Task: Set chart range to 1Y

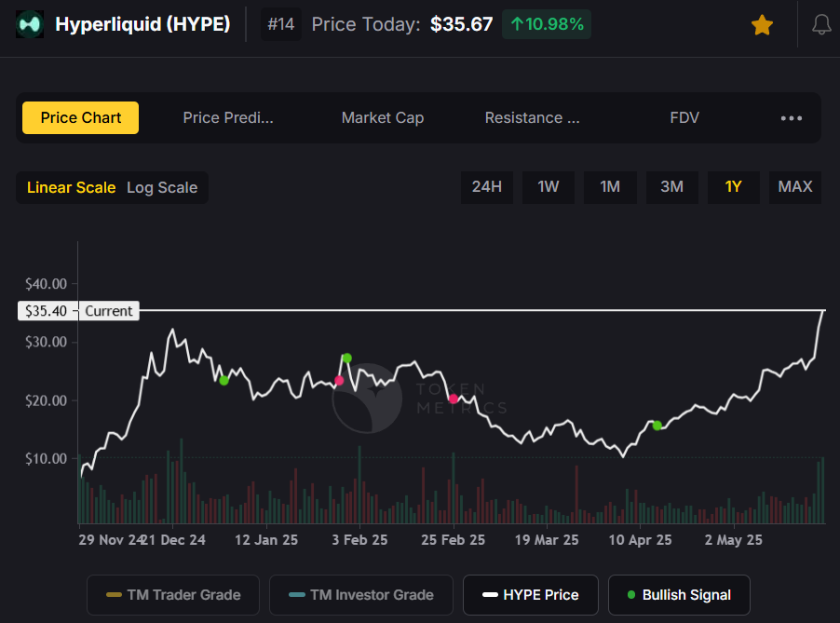Action: (x=734, y=187)
